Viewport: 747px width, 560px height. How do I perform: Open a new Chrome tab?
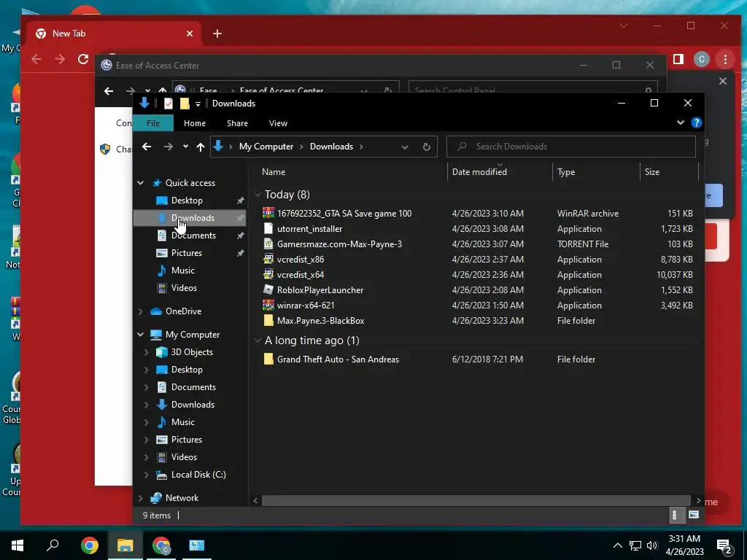pyautogui.click(x=217, y=34)
